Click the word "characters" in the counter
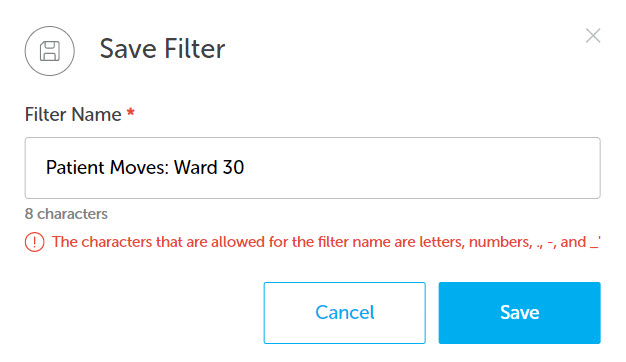This screenshot has width=626, height=362. tap(73, 214)
